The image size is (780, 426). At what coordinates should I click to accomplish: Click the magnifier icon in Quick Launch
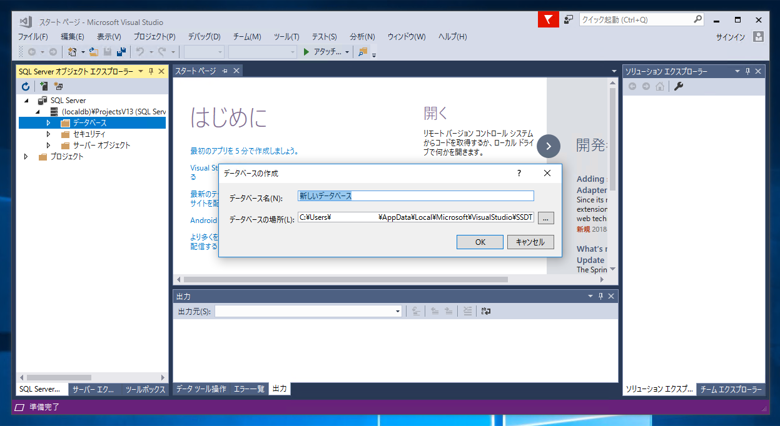pyautogui.click(x=697, y=19)
